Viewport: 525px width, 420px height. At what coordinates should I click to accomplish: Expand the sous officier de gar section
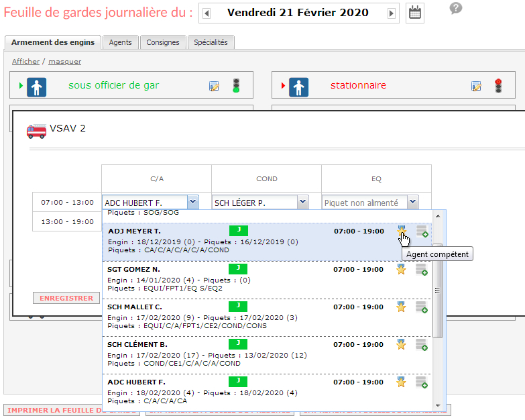point(21,86)
